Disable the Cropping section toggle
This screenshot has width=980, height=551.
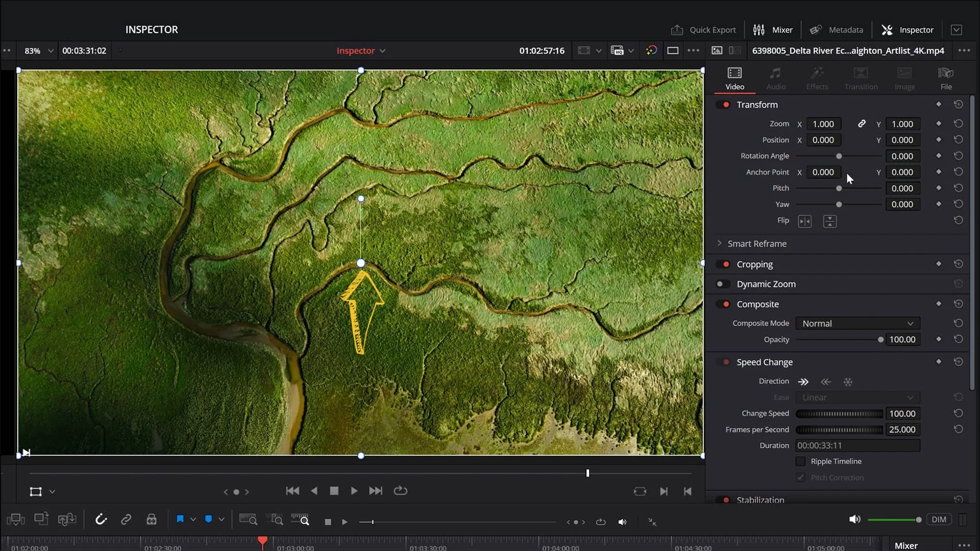coord(725,264)
